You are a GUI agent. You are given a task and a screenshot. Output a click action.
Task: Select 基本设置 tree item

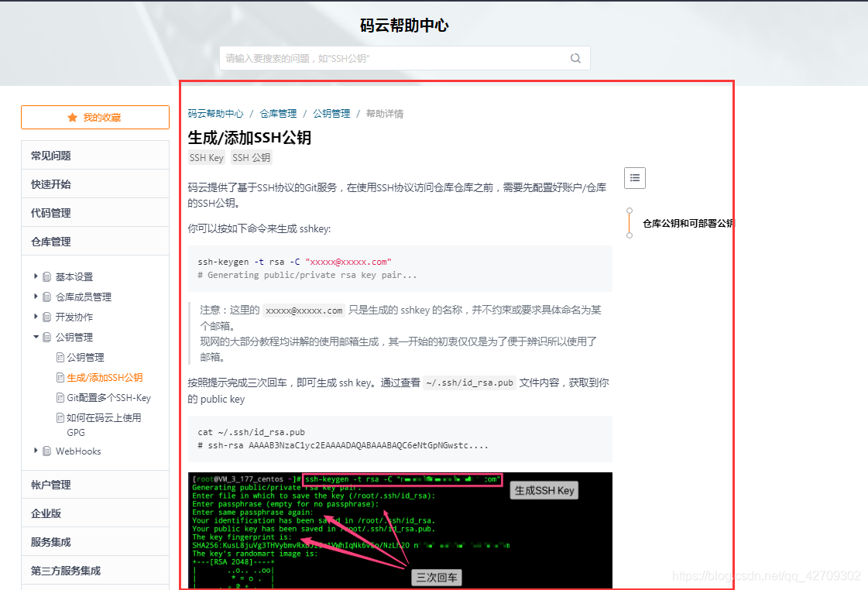(74, 276)
